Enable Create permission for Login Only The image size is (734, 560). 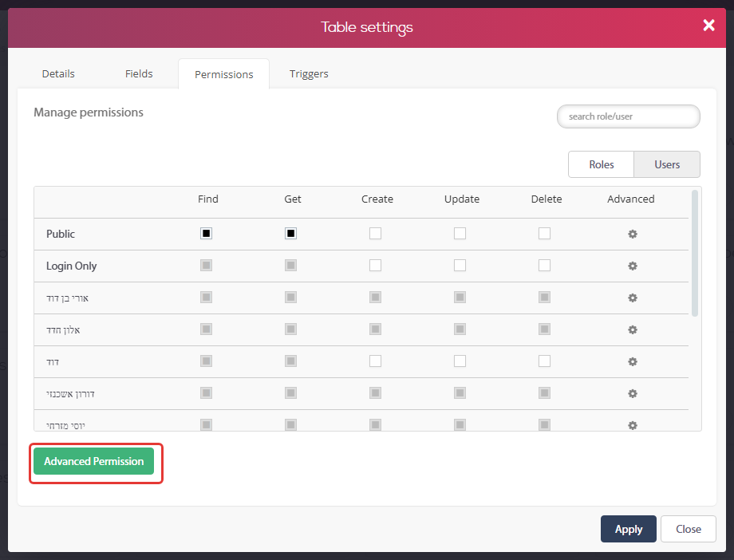point(376,265)
